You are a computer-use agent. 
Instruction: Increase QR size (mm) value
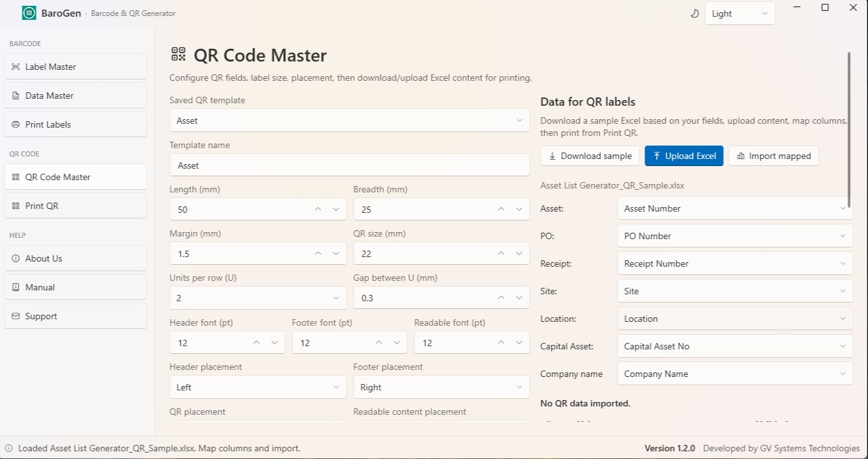tap(502, 254)
